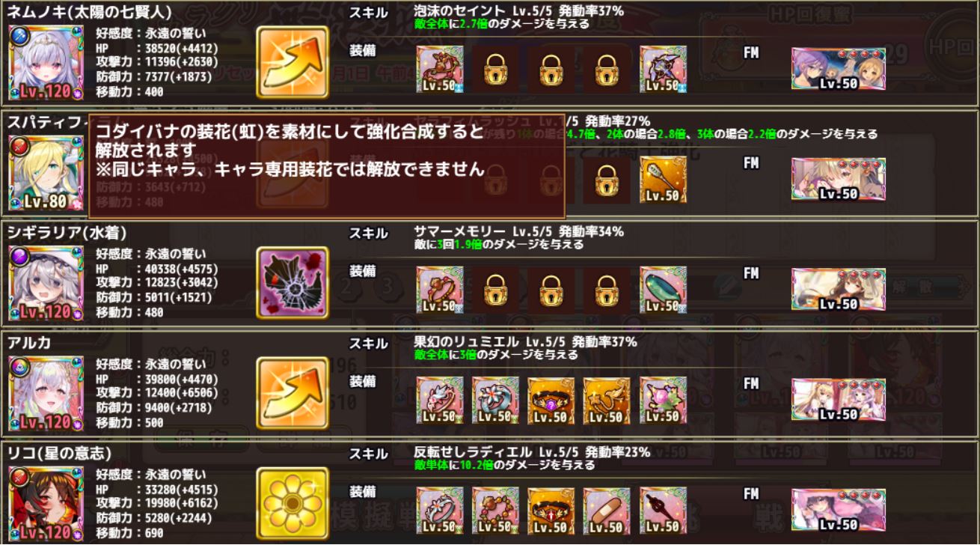Click アルカ's skill name 果幻のリュミエル

[x=469, y=342]
